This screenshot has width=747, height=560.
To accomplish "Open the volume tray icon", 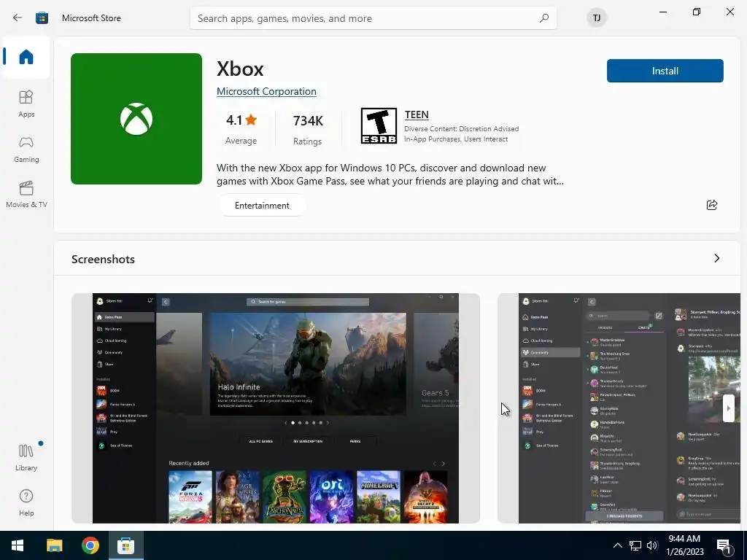I will (x=652, y=545).
